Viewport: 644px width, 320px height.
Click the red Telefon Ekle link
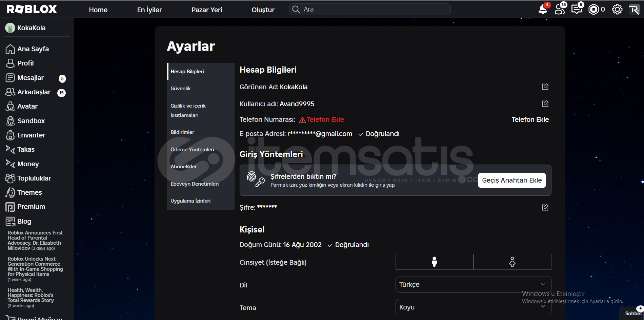325,119
